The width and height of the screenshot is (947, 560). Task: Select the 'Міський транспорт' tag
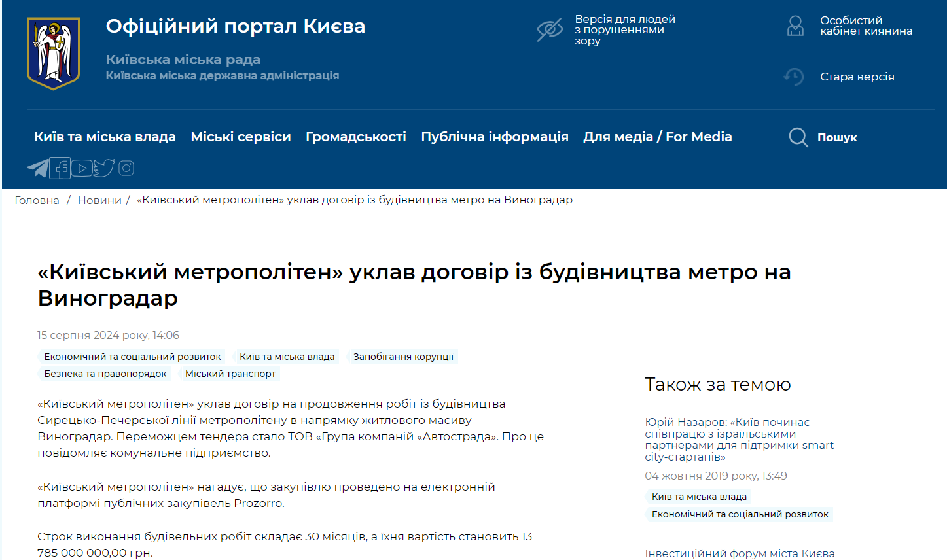point(230,374)
